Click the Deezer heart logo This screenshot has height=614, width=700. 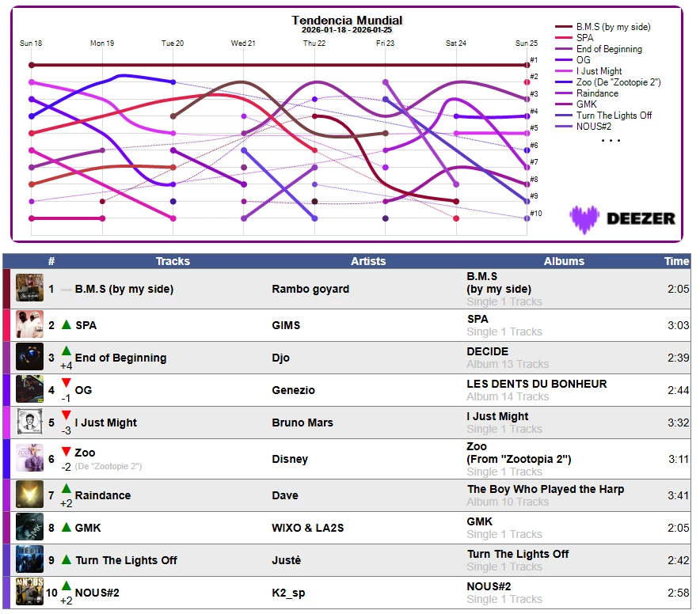[x=584, y=219]
